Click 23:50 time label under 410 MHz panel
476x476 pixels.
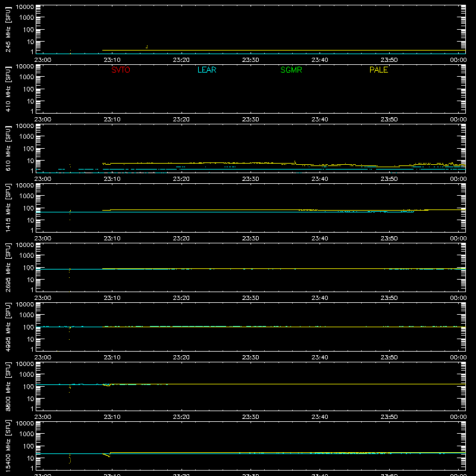point(389,120)
